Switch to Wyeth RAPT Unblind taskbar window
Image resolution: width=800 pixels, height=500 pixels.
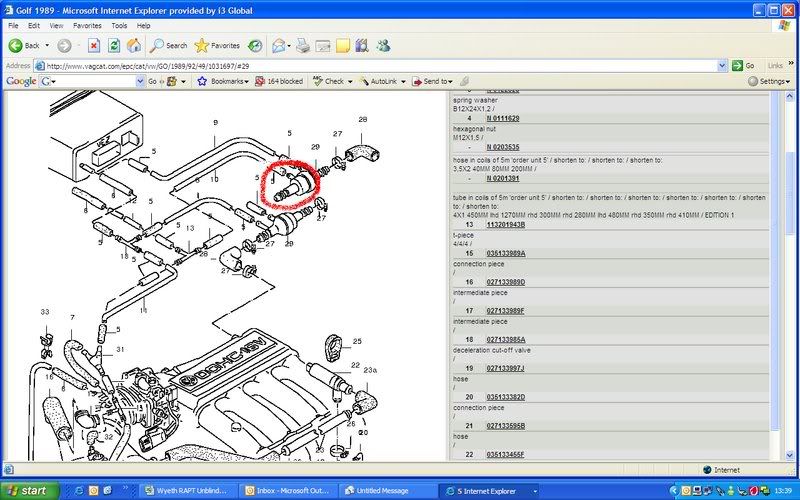pos(188,491)
